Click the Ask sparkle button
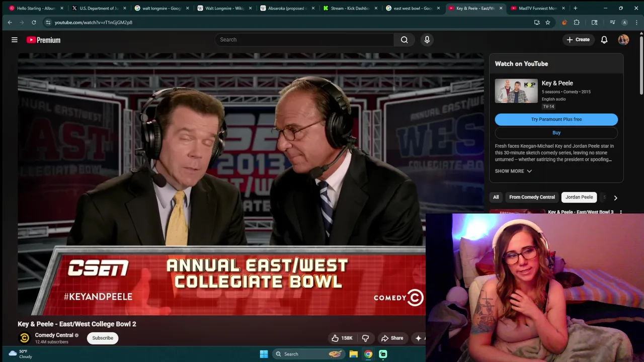 pos(418,338)
